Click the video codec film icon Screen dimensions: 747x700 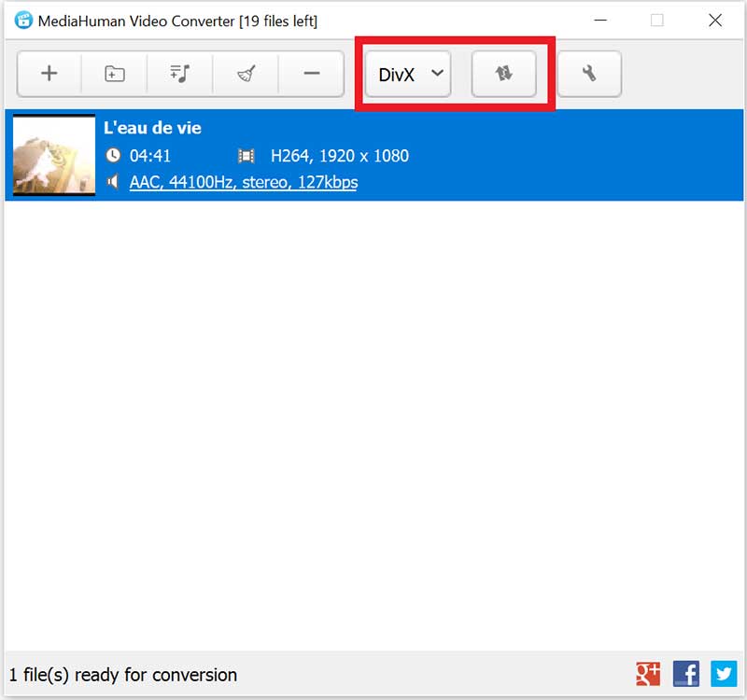247,156
